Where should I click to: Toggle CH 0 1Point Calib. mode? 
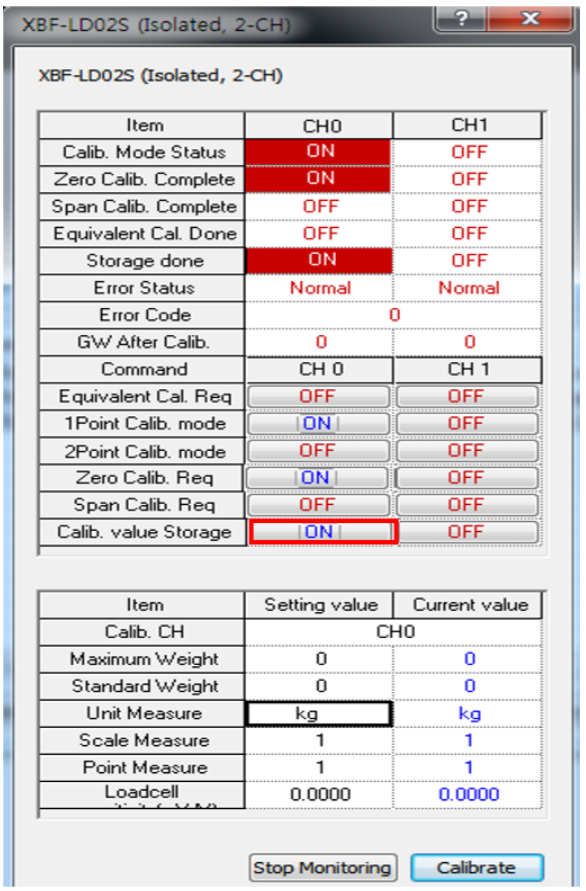click(x=318, y=423)
